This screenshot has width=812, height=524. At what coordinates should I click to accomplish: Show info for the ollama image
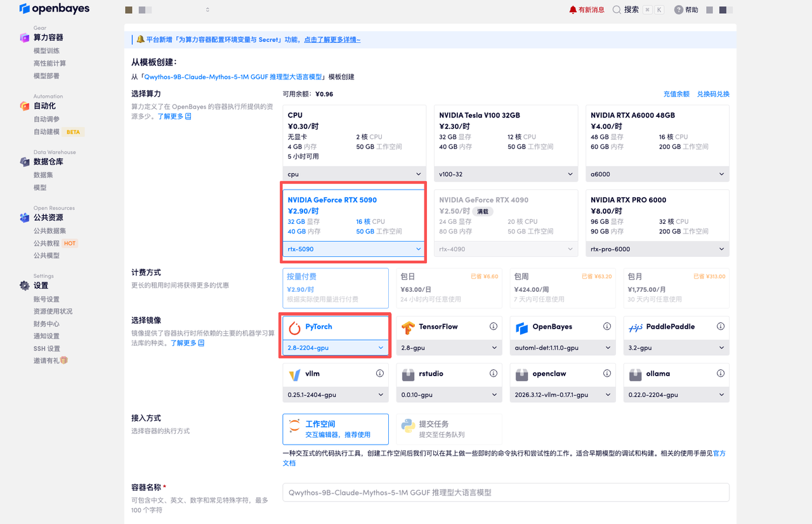click(721, 374)
